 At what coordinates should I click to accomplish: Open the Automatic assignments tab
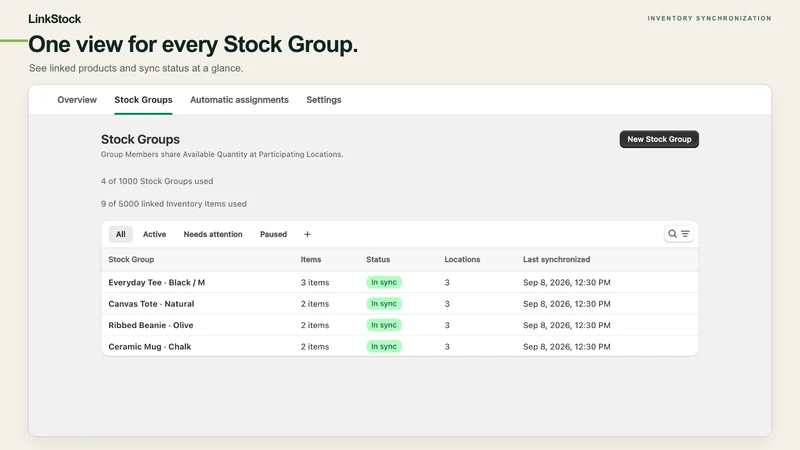(x=239, y=100)
